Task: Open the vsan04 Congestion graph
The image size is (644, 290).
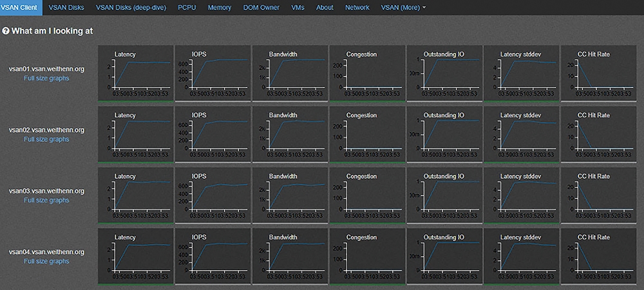Action: coord(367,257)
